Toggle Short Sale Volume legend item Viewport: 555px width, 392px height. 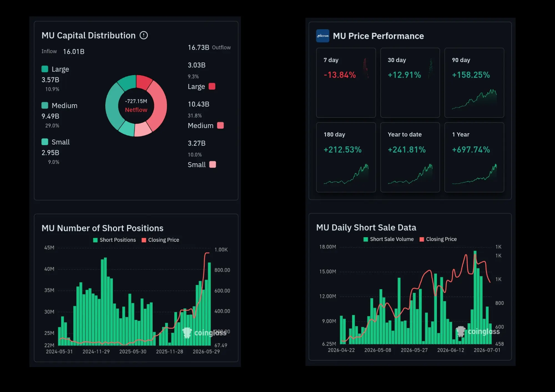pyautogui.click(x=389, y=239)
